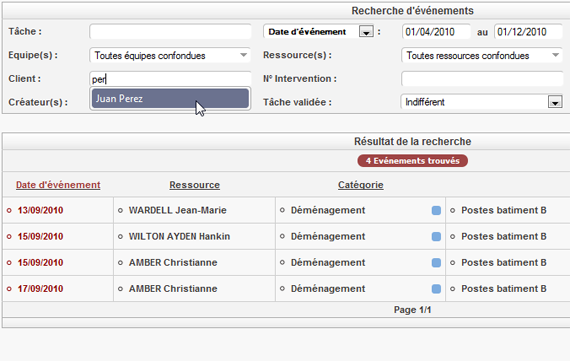Image resolution: width=570 pixels, height=361 pixels.
Task: Click Déménagement in the 13/09/2010 row
Action: pyautogui.click(x=328, y=210)
